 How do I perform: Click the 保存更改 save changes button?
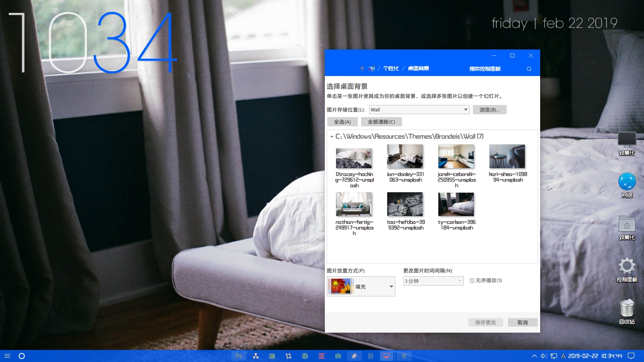485,323
